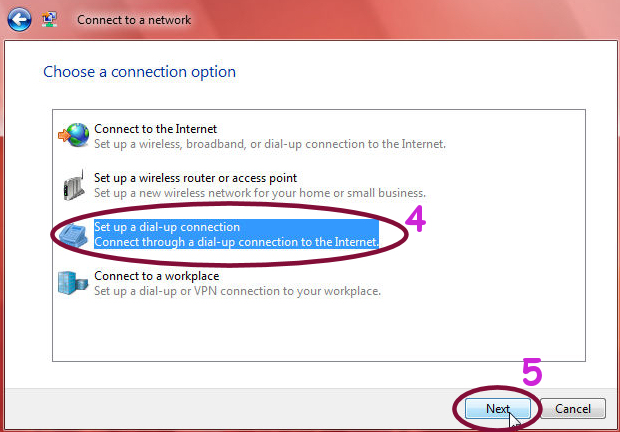
Task: Select the workplace building icon
Action: click(73, 283)
